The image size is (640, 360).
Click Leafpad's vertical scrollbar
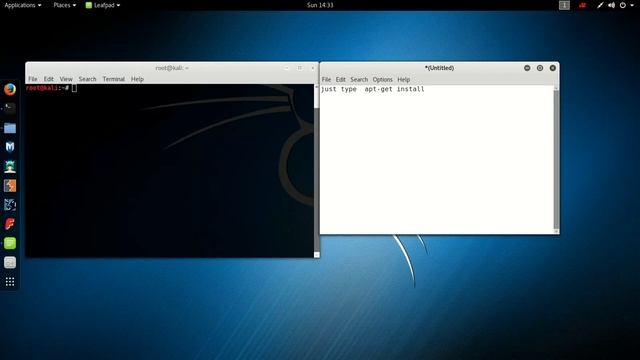click(556, 160)
